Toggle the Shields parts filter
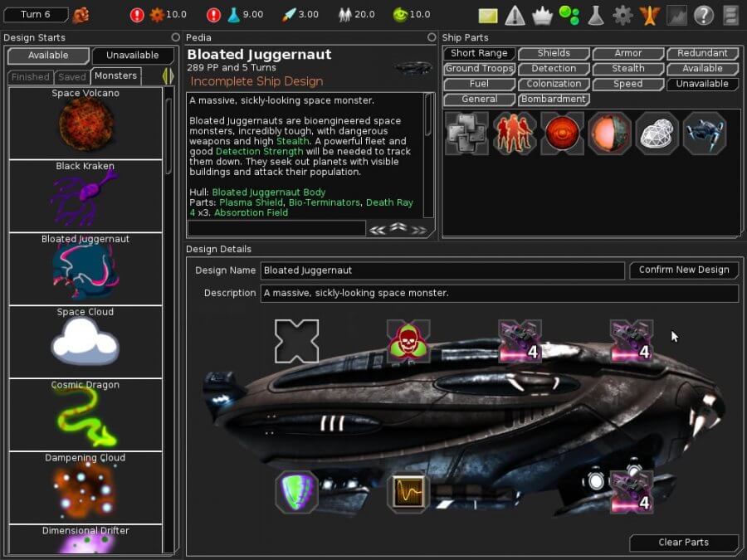This screenshot has height=560, width=747. 554,53
